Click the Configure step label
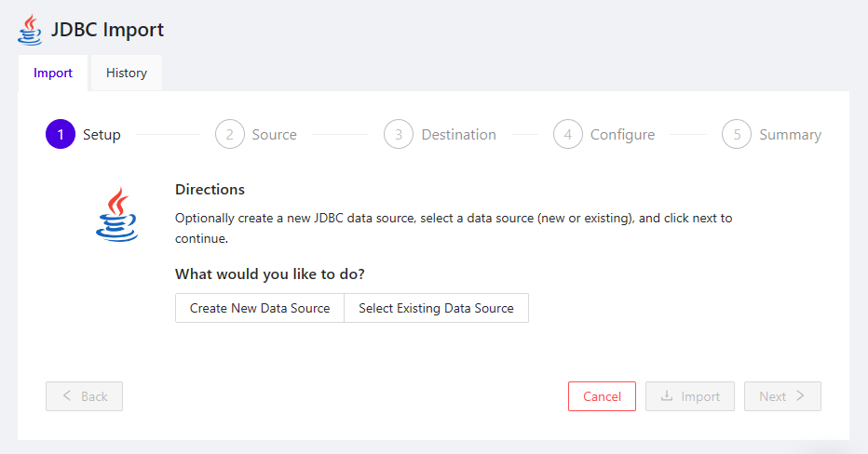 622,135
